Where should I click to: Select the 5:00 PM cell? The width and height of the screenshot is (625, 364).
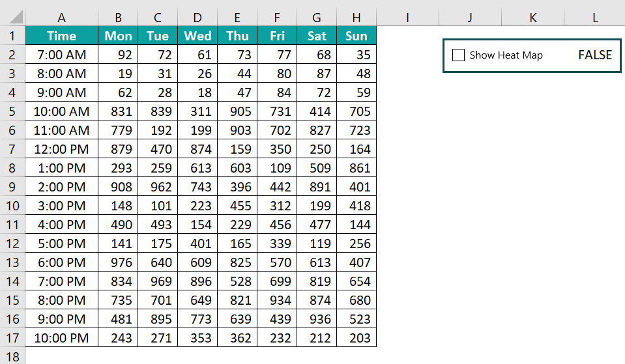point(61,244)
